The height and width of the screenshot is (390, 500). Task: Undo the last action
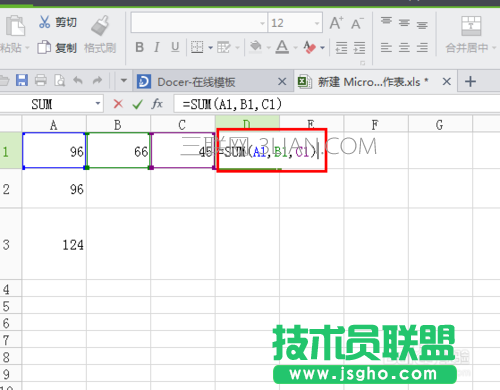(78, 80)
